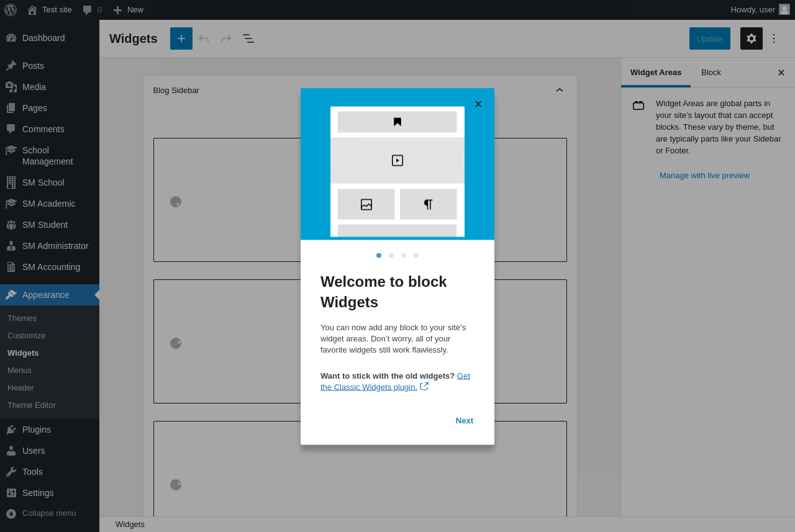
Task: Click the redo arrow icon
Action: tap(226, 38)
